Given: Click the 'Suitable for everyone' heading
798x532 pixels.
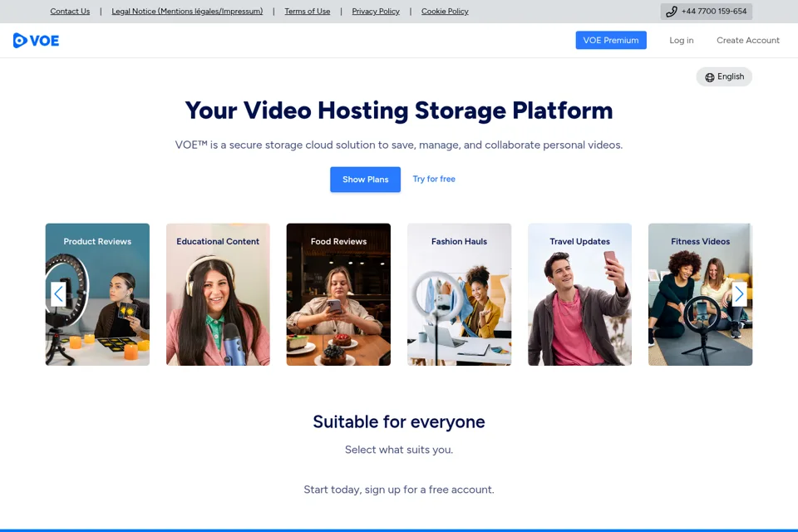Looking at the screenshot, I should [x=398, y=421].
